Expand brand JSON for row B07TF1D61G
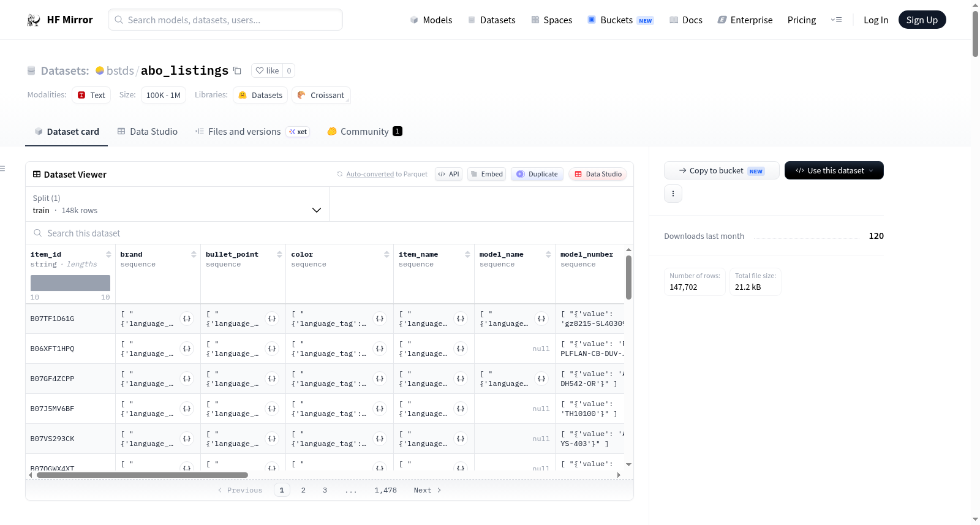The width and height of the screenshot is (980, 525). tap(187, 319)
